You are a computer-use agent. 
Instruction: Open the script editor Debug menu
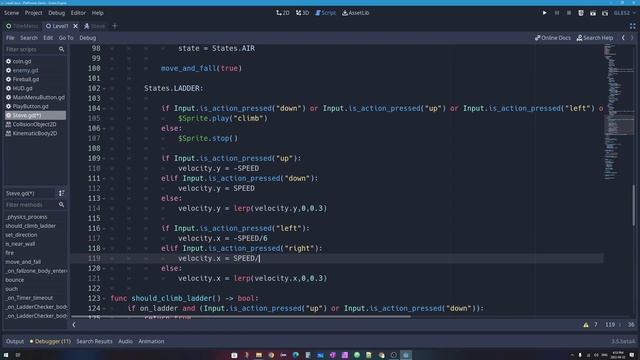click(x=87, y=38)
